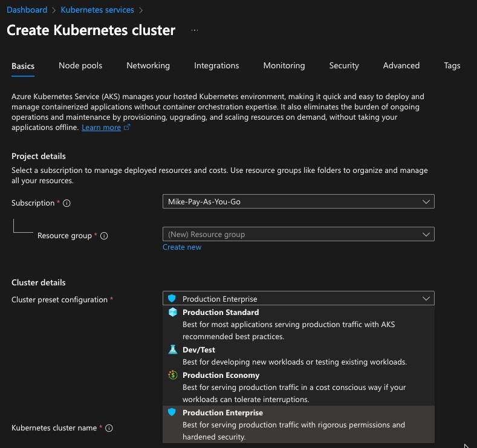Click the external link icon after Learn more
This screenshot has width=477, height=448.
(127, 127)
